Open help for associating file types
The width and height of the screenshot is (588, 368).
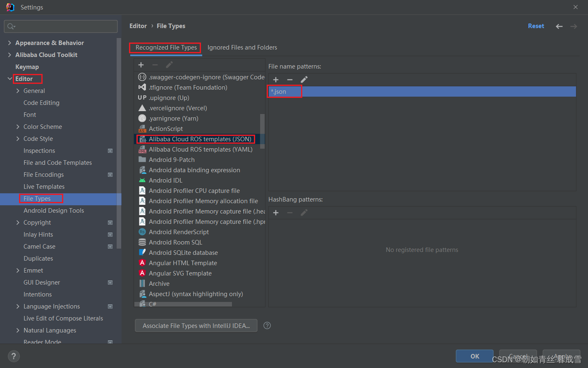[x=267, y=325]
